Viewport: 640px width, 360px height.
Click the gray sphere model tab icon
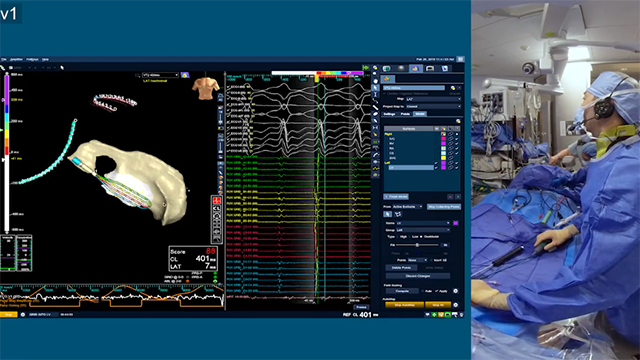[x=401, y=68]
